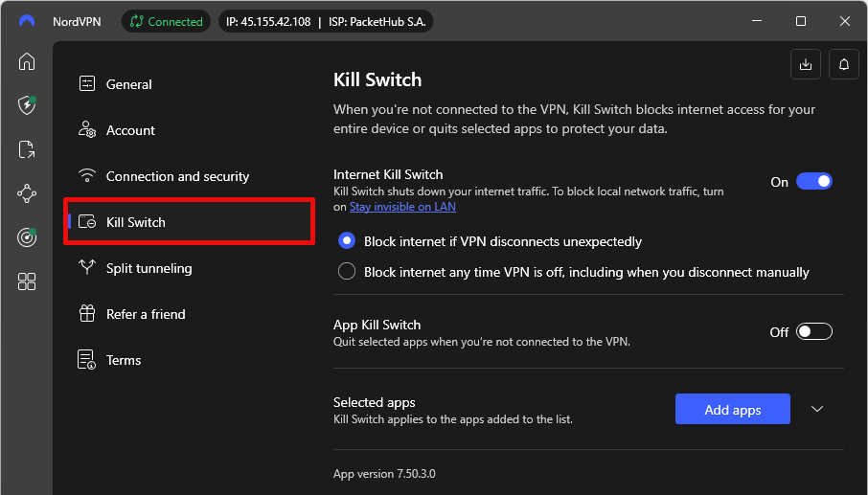Viewport: 868px width, 495px height.
Task: Select Block internet if VPN disconnects unexpectedly
Action: pyautogui.click(x=347, y=240)
